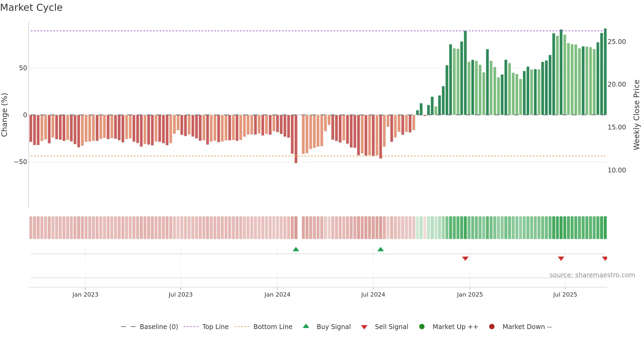Click the green buy triangle in the legend
Screen dimensions: 644x362
306,326
